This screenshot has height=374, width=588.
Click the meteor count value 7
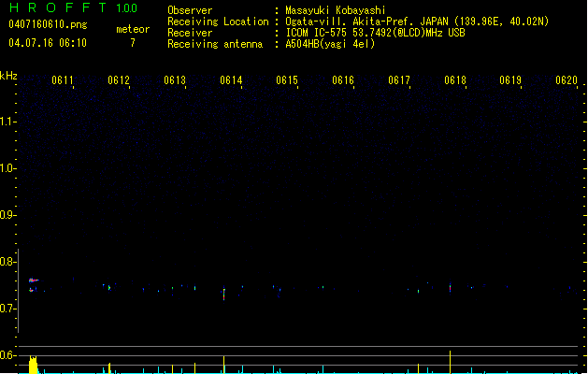click(133, 43)
